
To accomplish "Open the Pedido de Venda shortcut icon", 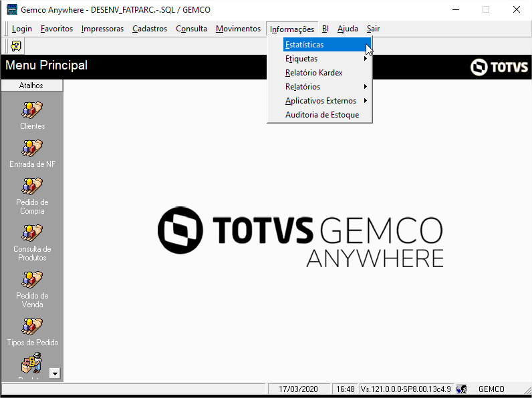I will point(32,279).
